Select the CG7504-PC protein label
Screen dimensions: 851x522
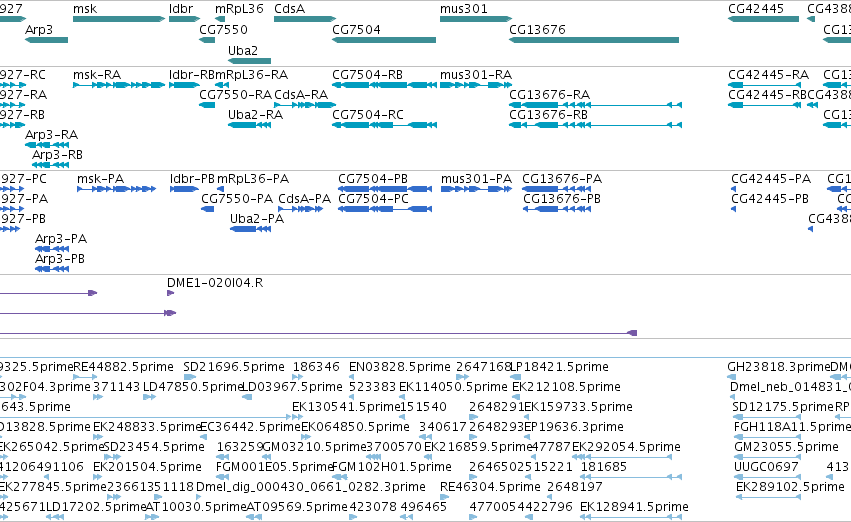373,199
